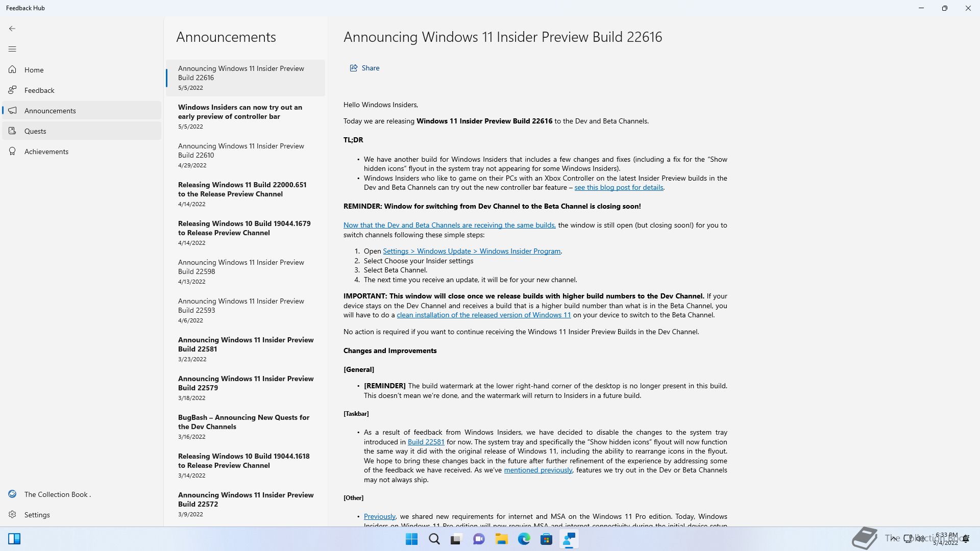Click the Share icon
Viewport: 980px width, 551px height.
tap(353, 68)
